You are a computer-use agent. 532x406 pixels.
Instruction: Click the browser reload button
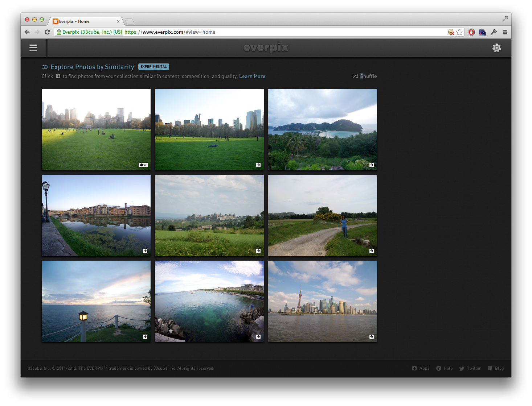click(x=47, y=32)
